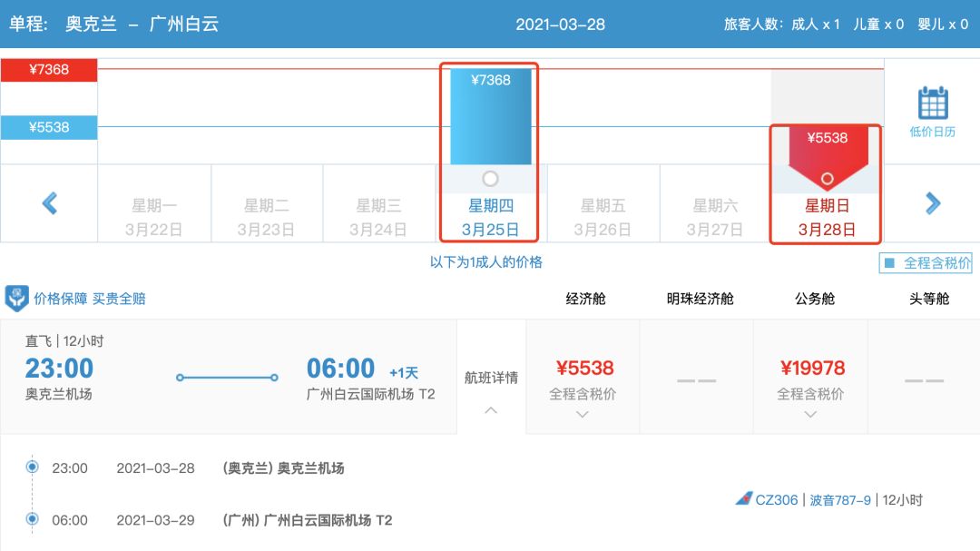This screenshot has height=551, width=980.
Task: Click the blue ¥7368 price bar
Action: point(490,118)
